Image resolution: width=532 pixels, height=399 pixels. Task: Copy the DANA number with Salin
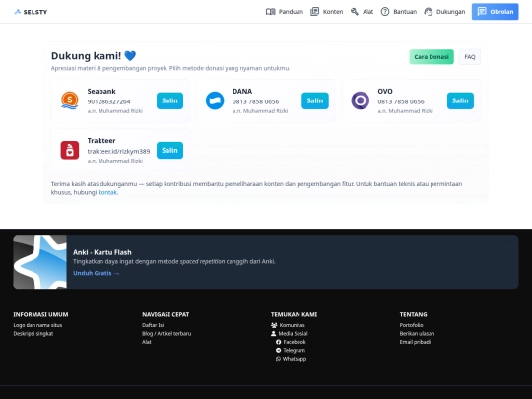315,100
